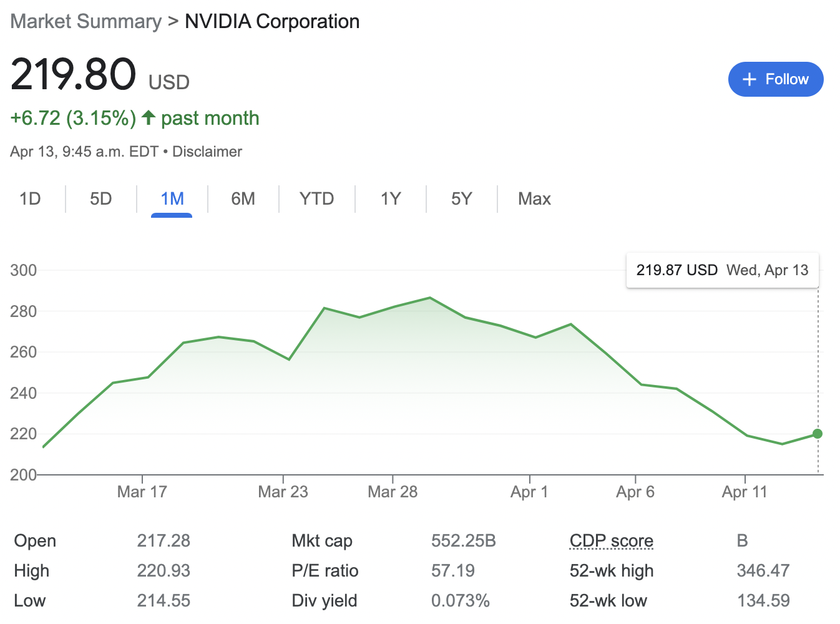Image resolution: width=840 pixels, height=624 pixels.
Task: Click the P/E ratio value 57.19
Action: (454, 570)
